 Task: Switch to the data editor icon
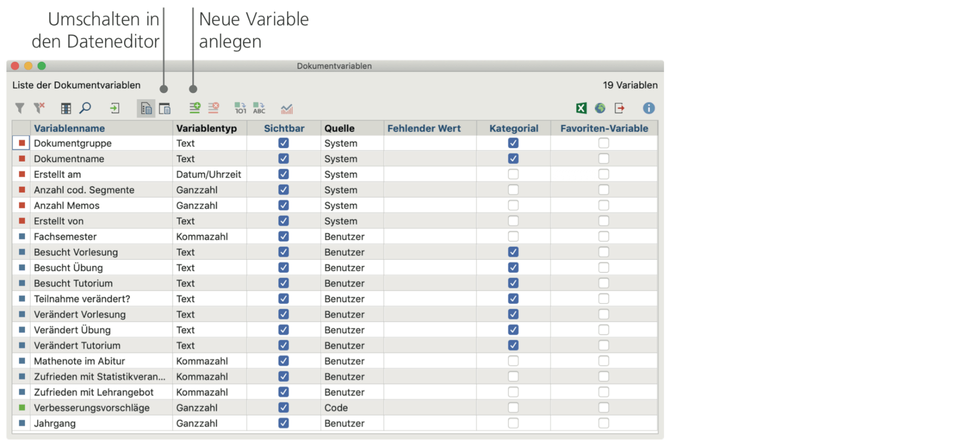click(x=165, y=108)
